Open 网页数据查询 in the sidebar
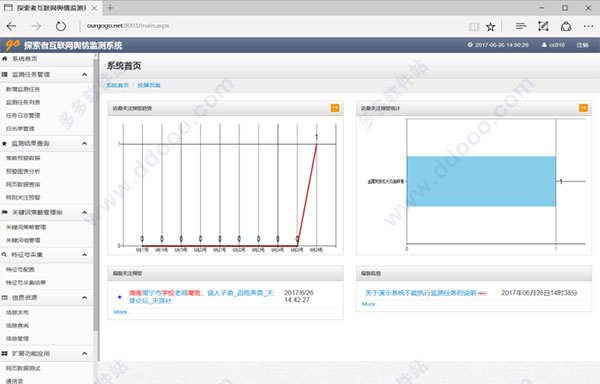600x384 pixels. tap(23, 184)
